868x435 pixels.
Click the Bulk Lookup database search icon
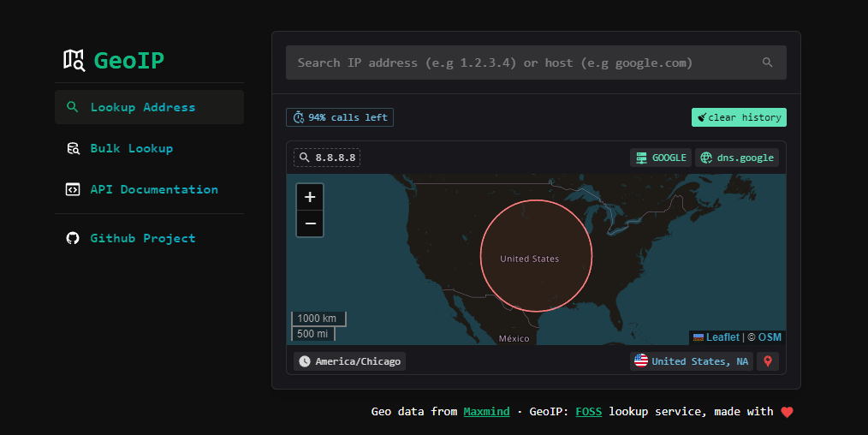coord(73,148)
